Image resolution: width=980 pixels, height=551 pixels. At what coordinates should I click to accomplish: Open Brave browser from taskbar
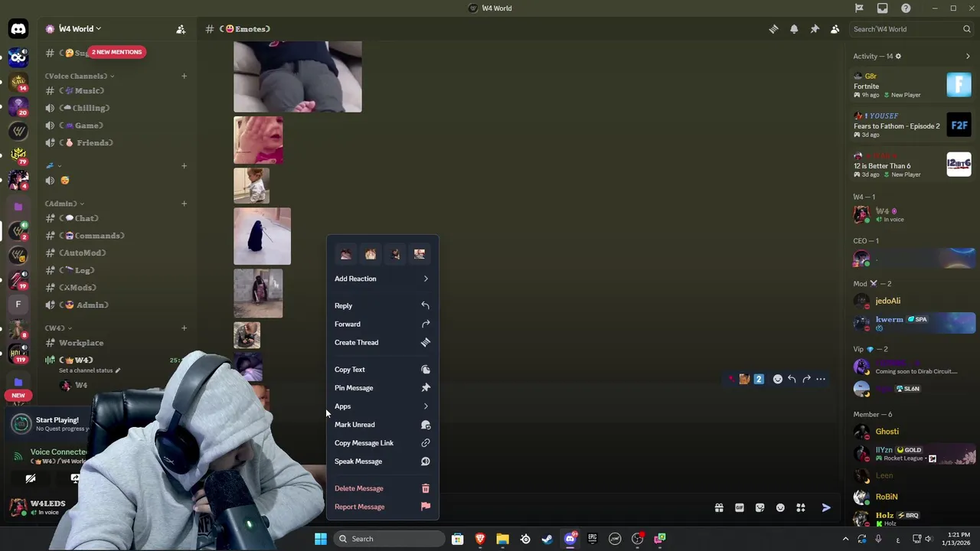pos(480,539)
